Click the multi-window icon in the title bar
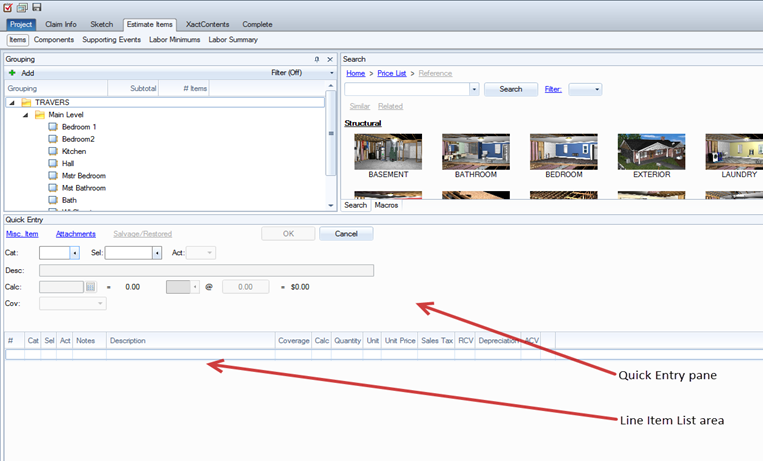Viewport: 763px width, 461px height. pos(22,7)
